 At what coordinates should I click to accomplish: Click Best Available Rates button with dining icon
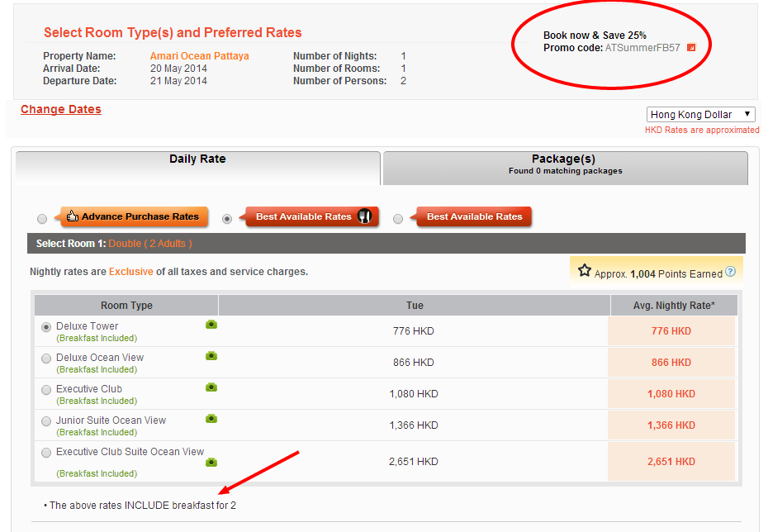pyautogui.click(x=312, y=217)
